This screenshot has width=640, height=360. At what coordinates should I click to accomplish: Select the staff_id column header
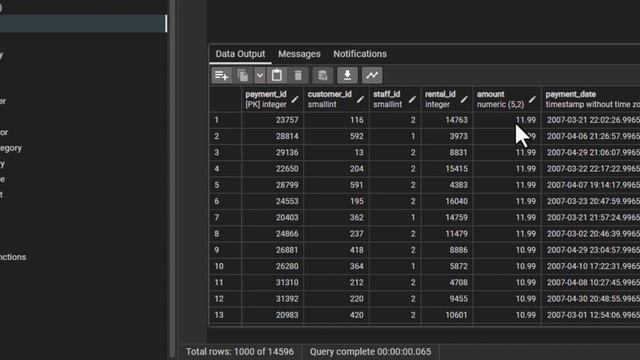395,99
